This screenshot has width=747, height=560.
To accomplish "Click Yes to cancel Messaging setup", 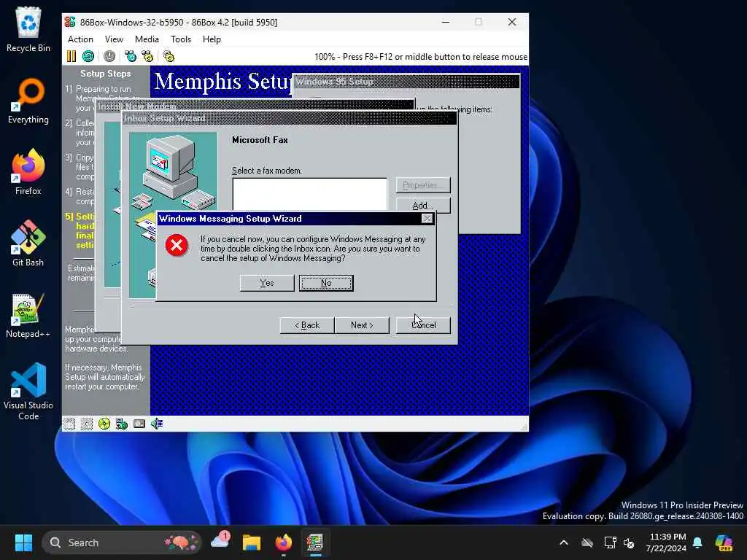I will [267, 283].
